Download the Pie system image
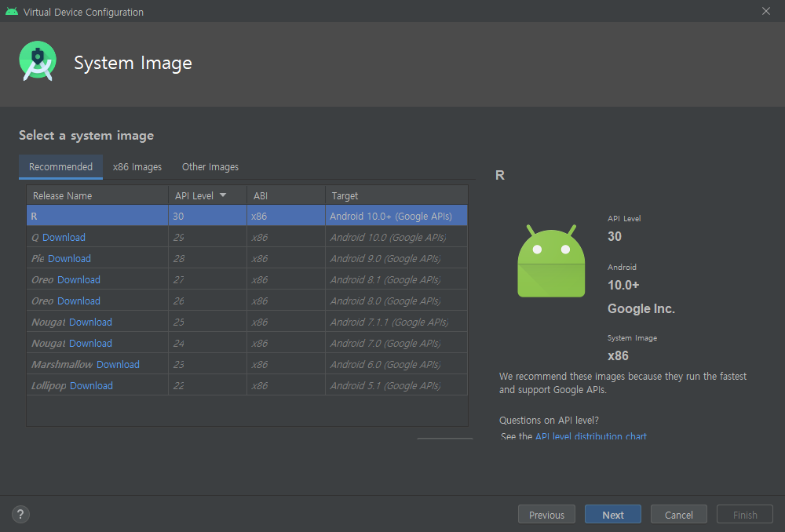The image size is (785, 532). (x=69, y=258)
